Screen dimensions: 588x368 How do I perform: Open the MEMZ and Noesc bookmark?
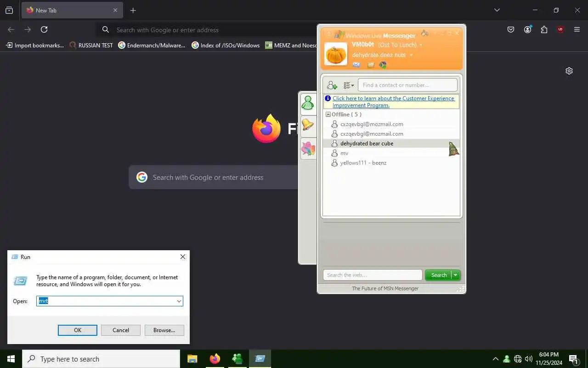click(x=291, y=46)
